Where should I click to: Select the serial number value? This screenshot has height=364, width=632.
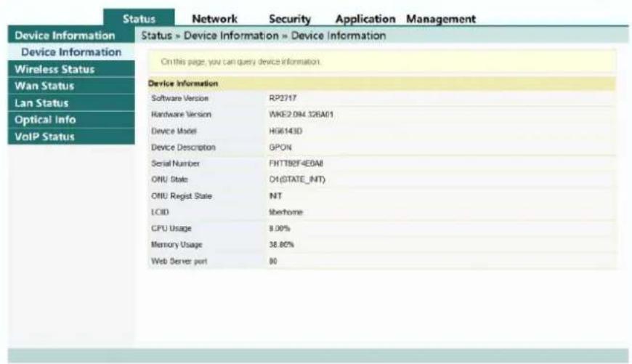(x=296, y=163)
